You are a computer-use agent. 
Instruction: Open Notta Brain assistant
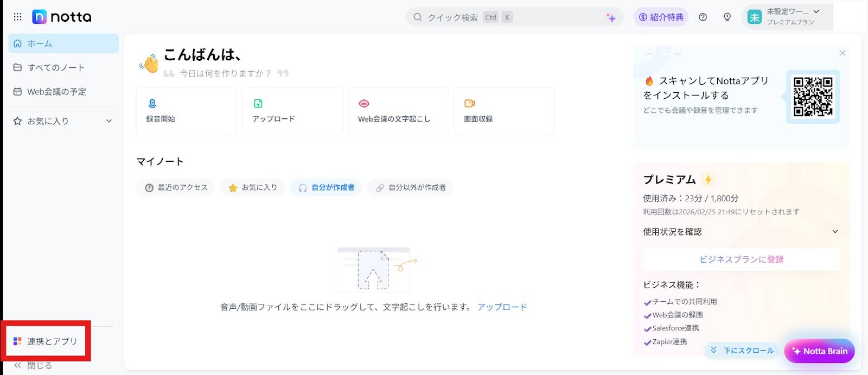point(819,351)
